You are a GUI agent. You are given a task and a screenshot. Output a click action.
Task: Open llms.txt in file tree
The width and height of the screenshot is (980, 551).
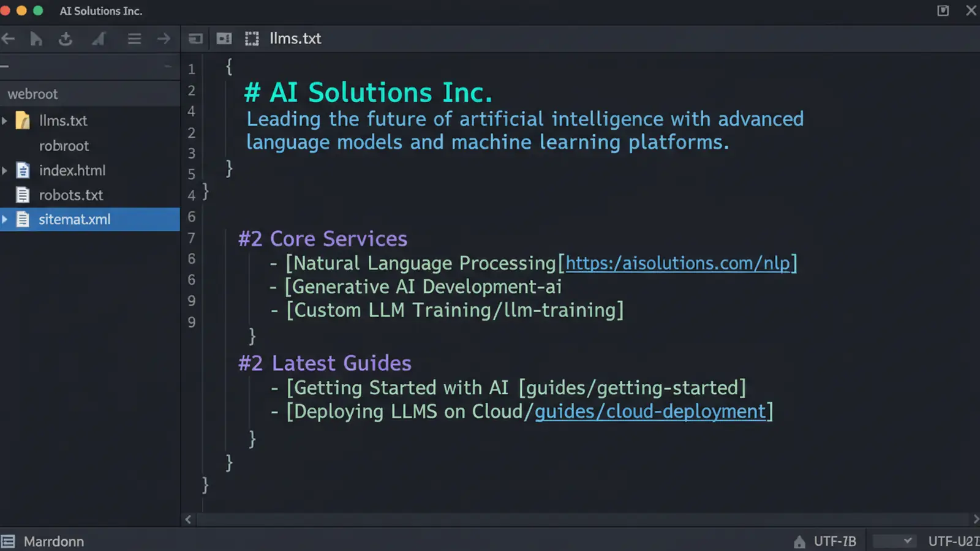click(63, 121)
